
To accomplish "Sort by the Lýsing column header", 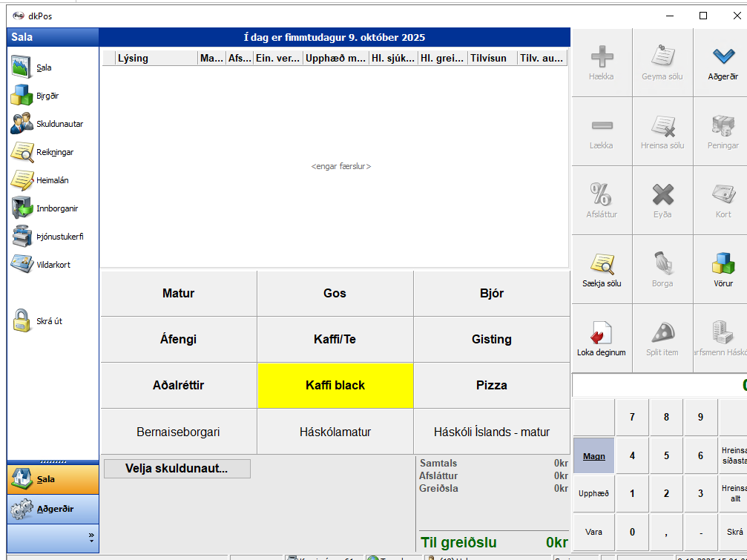I will pyautogui.click(x=156, y=59).
